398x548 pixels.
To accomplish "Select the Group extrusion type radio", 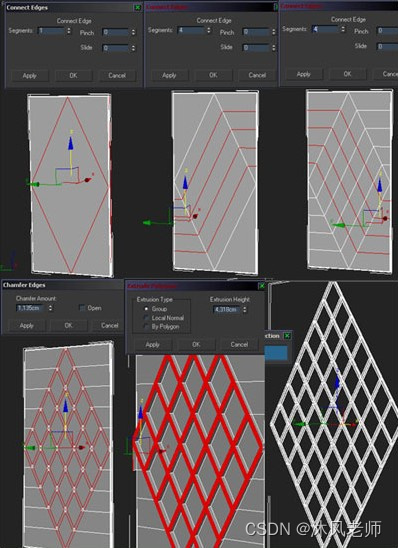I will pyautogui.click(x=146, y=309).
